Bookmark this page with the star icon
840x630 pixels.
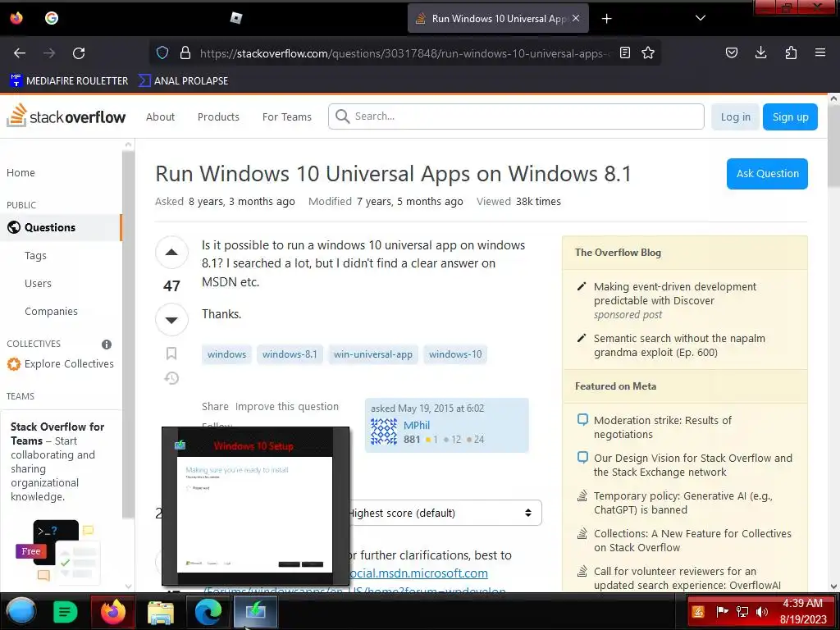[x=648, y=52]
